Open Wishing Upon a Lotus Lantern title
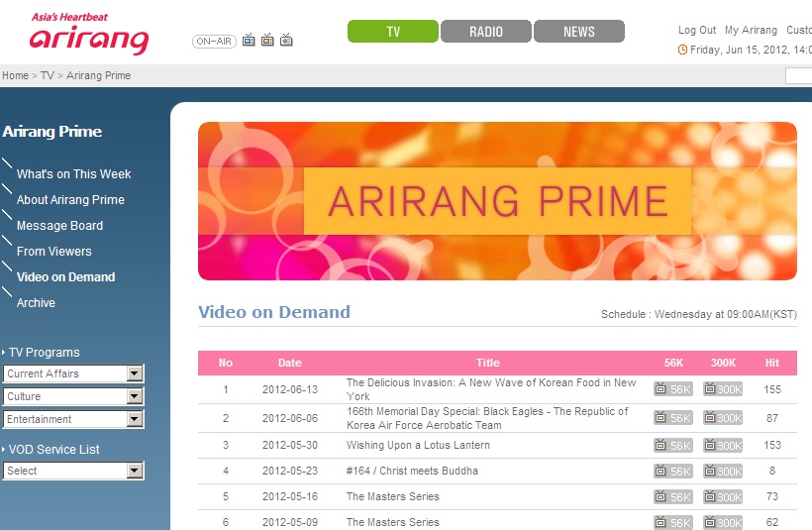The image size is (812, 530). [418, 445]
